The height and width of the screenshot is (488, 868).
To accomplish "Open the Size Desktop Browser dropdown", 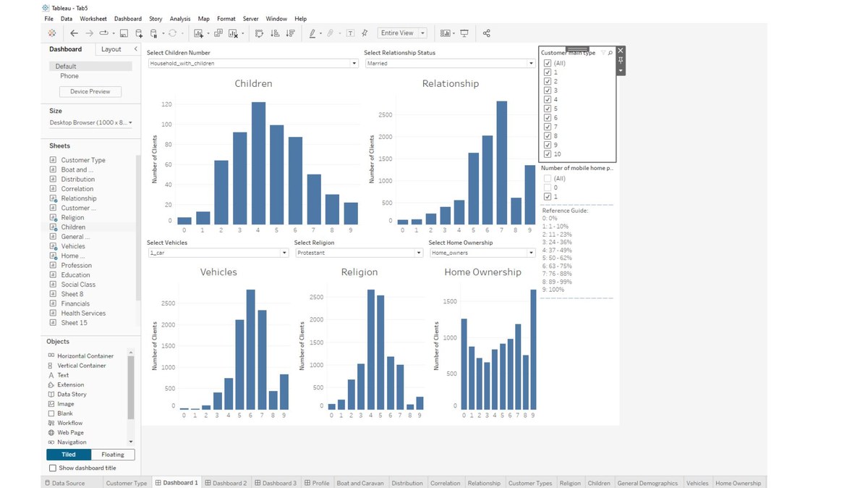I will click(x=91, y=123).
